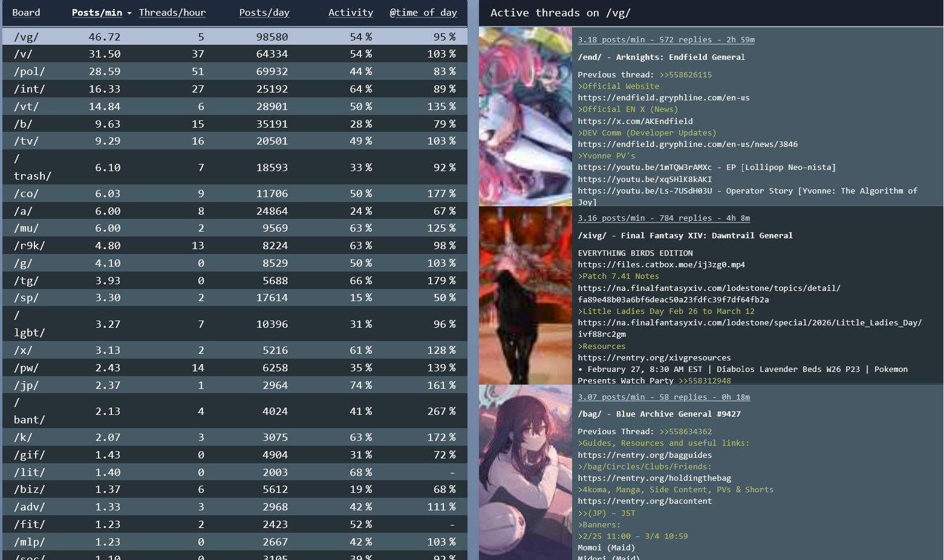944x560 pixels.
Task: Click the endfield.gryphline.com/en-us website URL
Action: click(x=663, y=98)
